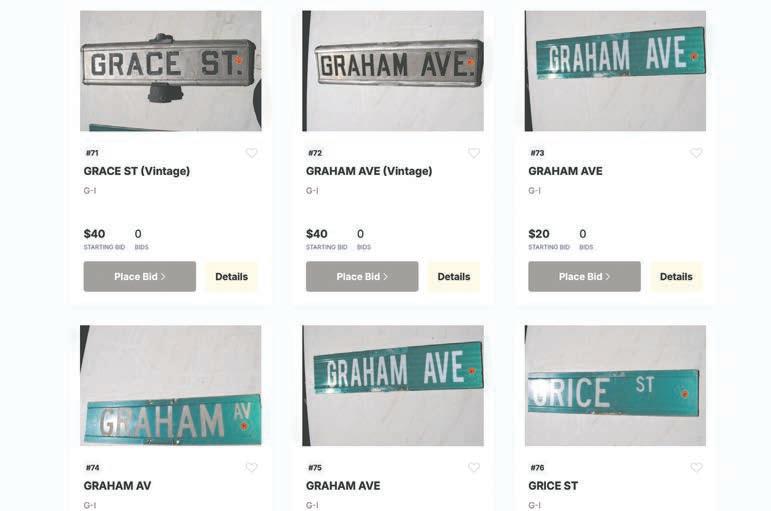This screenshot has height=511, width=771.
Task: Click the heart icon on lot #73
Action: (x=696, y=153)
